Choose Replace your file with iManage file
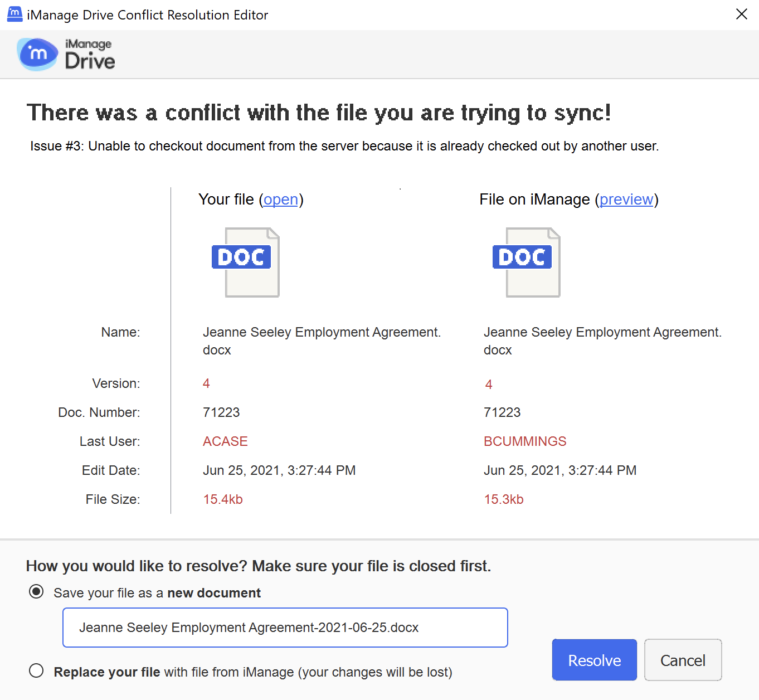759x700 pixels. 36,670
